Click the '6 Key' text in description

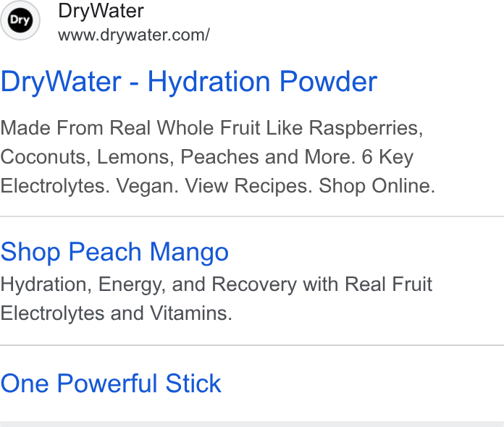coord(387,157)
